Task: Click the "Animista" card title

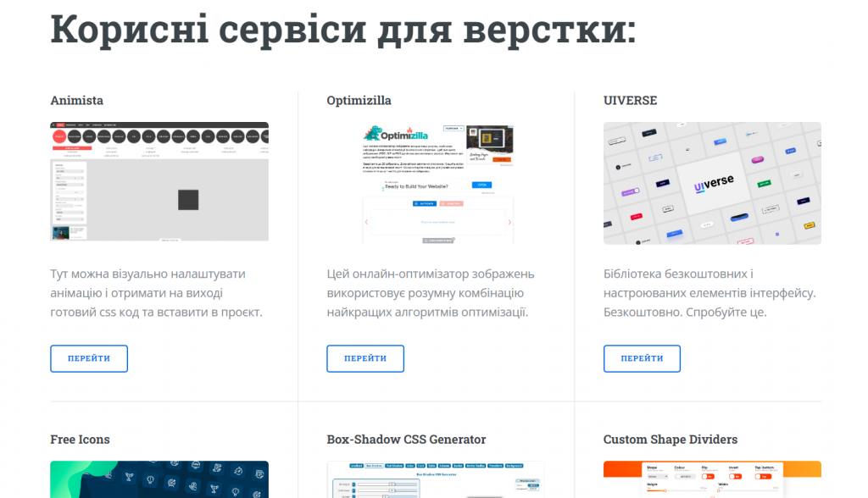Action: tap(77, 100)
